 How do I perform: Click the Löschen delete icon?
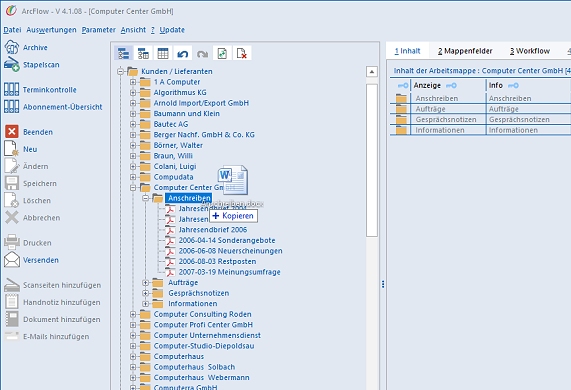pyautogui.click(x=11, y=200)
